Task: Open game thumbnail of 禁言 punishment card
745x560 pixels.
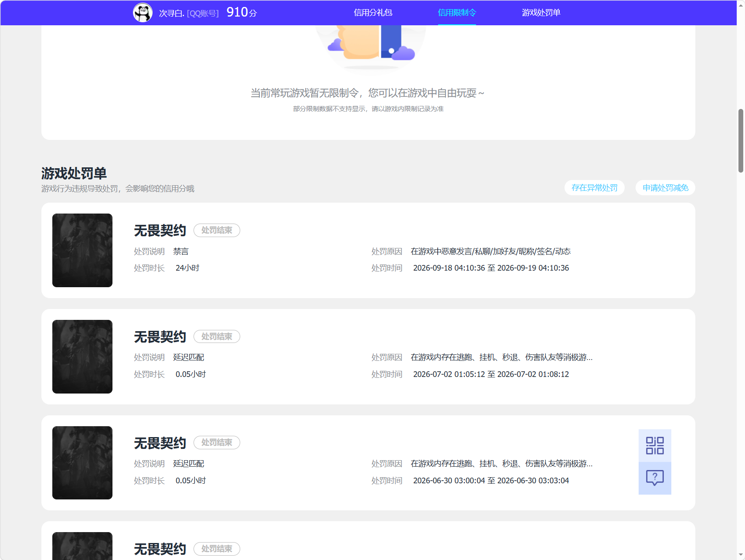Action: (82, 250)
